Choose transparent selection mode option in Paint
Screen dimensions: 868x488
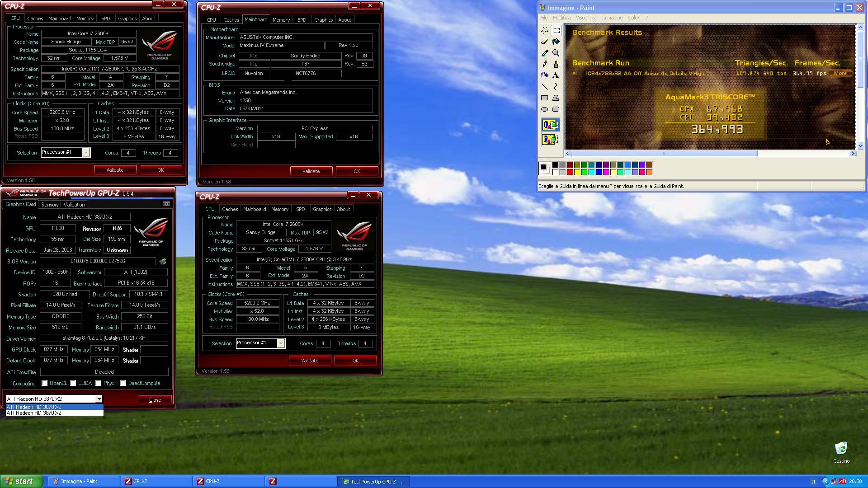(550, 139)
